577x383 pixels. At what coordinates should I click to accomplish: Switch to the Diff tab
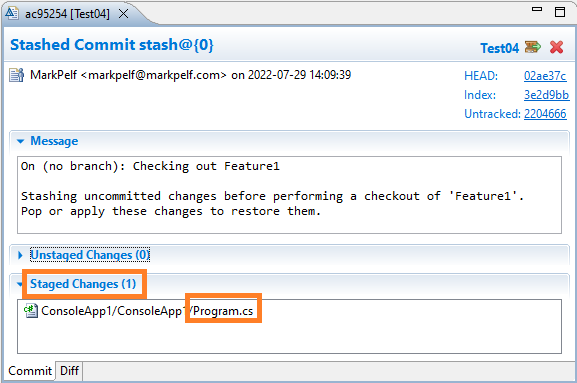(x=69, y=370)
